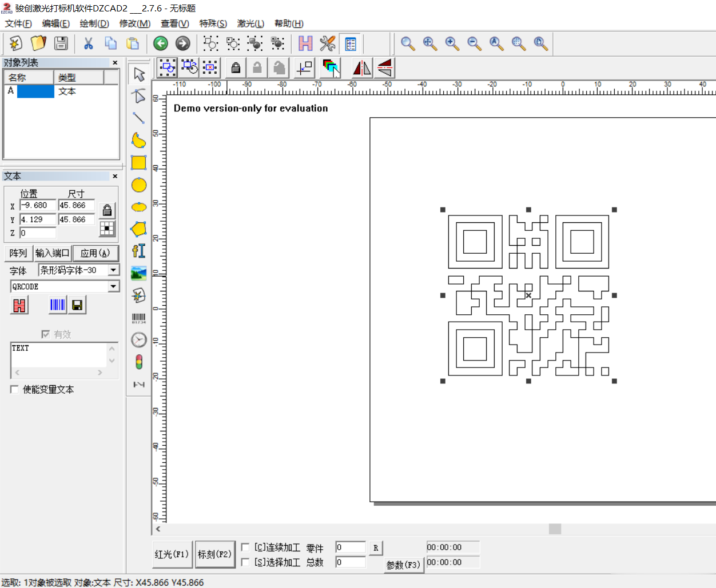Click the 应用(A) apply button
Viewport: 716px width, 588px height.
[x=96, y=253]
